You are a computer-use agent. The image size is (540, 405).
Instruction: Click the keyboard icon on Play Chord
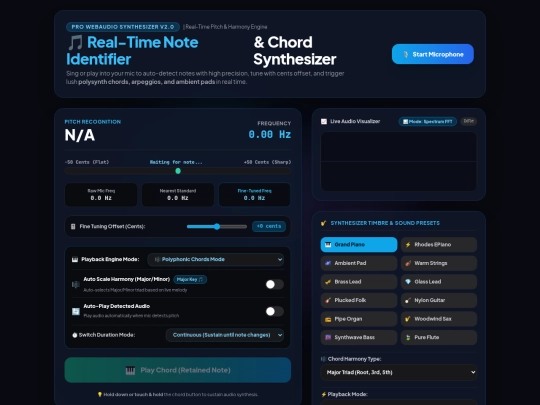click(130, 371)
